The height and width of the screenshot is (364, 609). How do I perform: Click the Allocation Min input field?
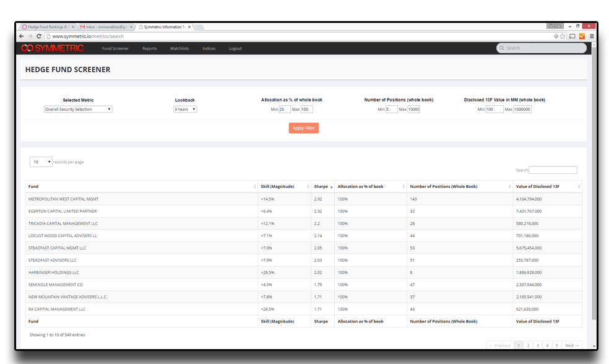click(x=285, y=109)
